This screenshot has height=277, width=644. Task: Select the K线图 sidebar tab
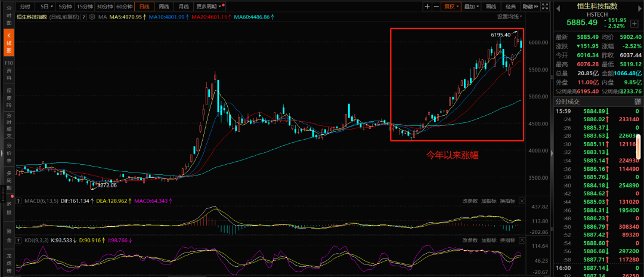point(8,44)
